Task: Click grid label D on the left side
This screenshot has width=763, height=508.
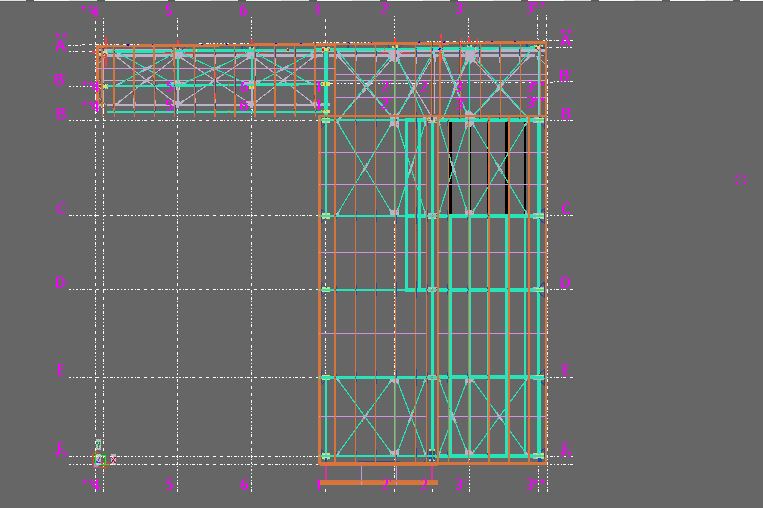Action: [60, 283]
